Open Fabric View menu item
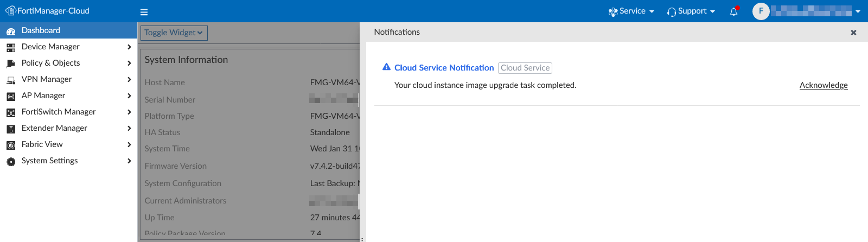This screenshot has width=868, height=242. [42, 144]
